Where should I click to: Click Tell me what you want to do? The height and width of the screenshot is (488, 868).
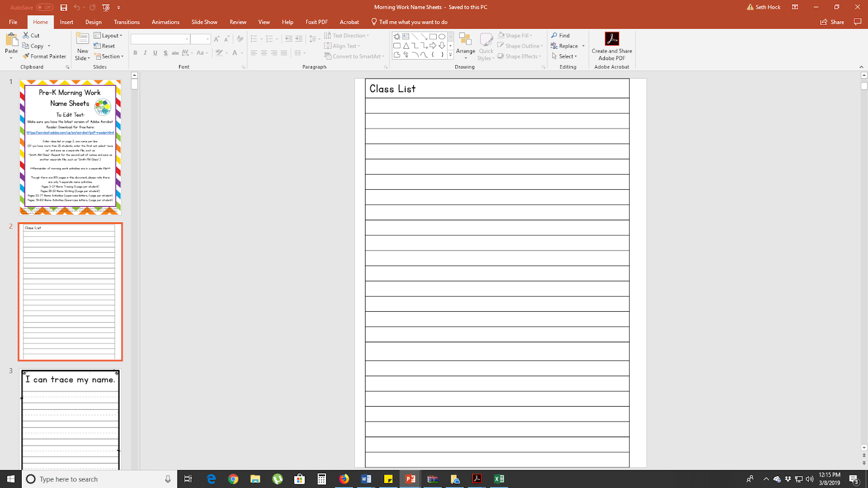(x=410, y=22)
